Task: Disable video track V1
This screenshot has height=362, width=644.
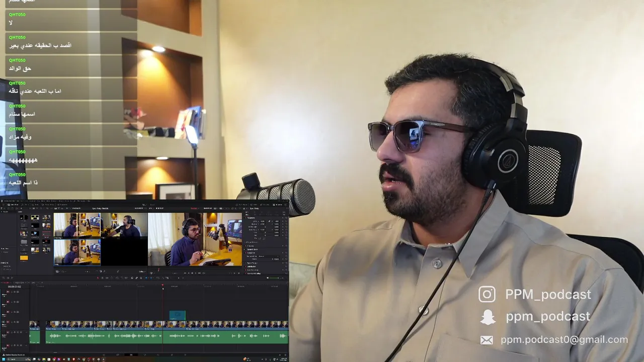Action: (x=18, y=322)
